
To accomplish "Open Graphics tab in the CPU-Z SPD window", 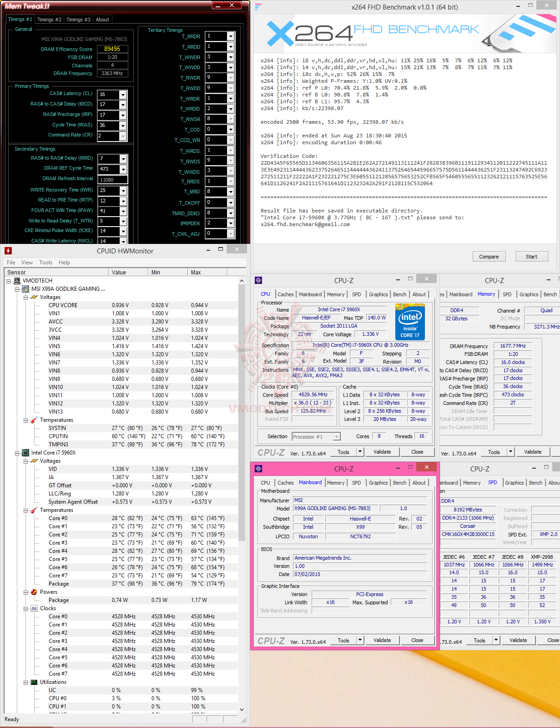I will [514, 483].
